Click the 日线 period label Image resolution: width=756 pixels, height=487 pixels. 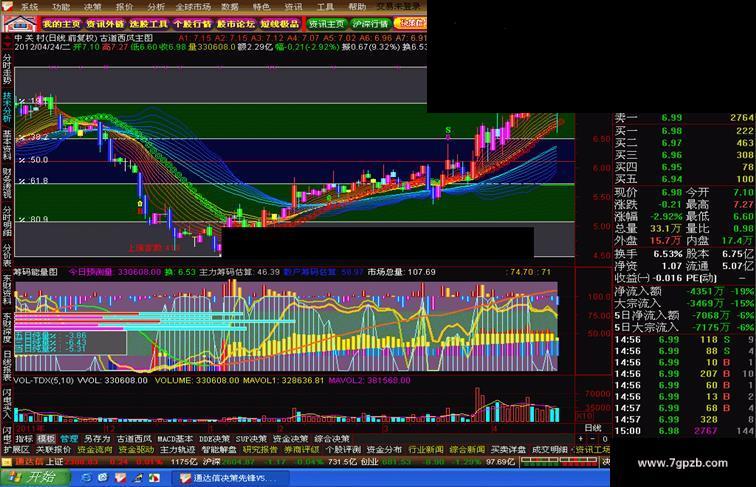593,428
